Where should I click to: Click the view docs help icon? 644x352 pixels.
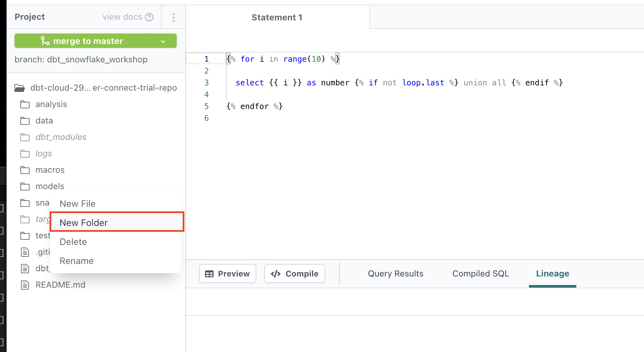[149, 17]
